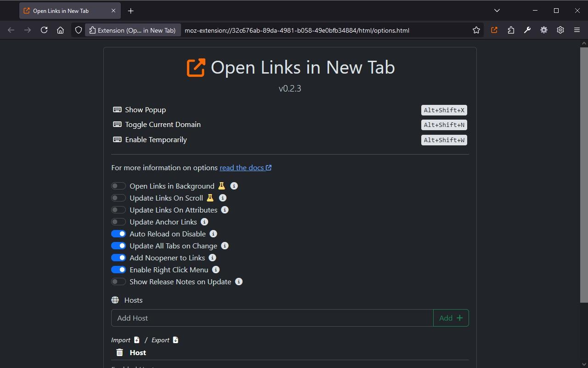
Task: Click the Alt+Shift+X shortcut badge
Action: coord(444,110)
